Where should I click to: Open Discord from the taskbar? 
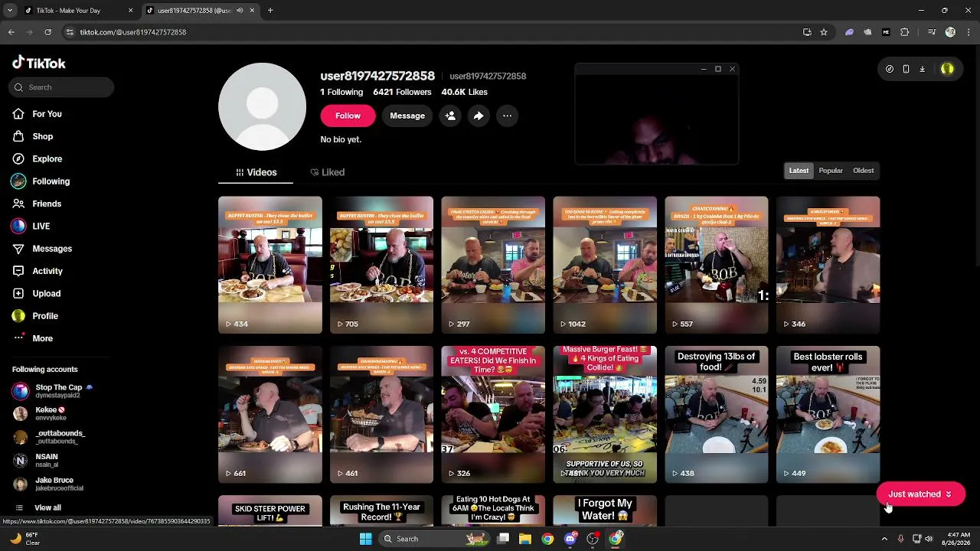[x=570, y=539]
